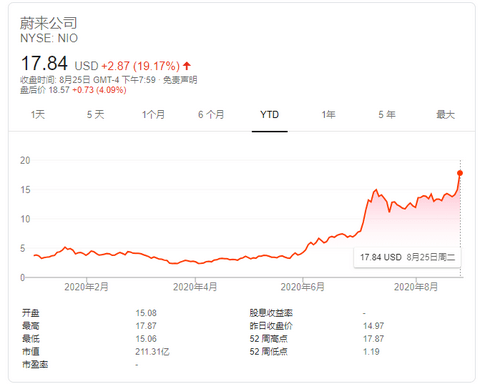Click the 2020年8月 axis label
The height and width of the screenshot is (384, 480).
pyautogui.click(x=416, y=287)
